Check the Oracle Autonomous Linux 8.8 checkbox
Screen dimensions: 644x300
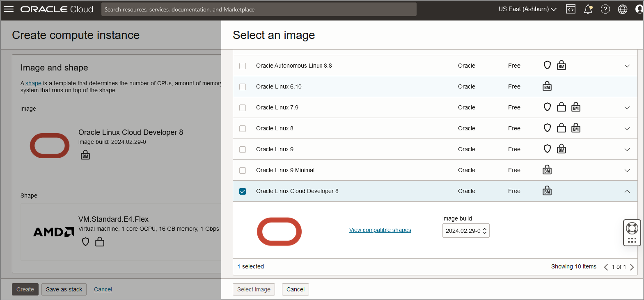(243, 66)
